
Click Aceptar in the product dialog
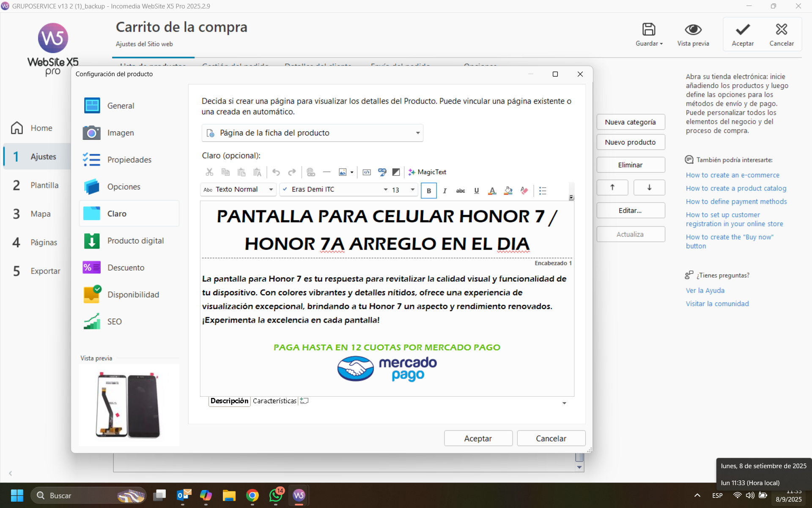point(478,439)
